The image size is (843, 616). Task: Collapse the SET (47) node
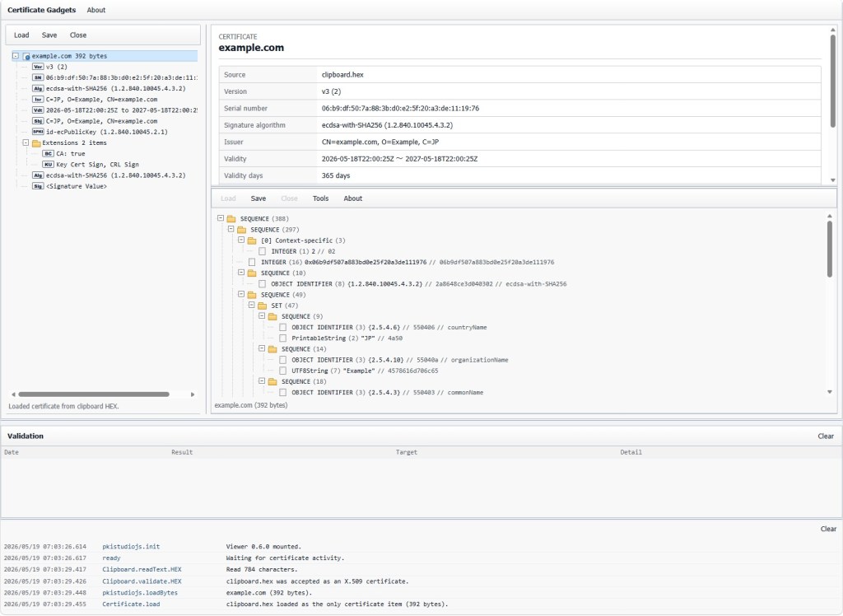click(252, 305)
